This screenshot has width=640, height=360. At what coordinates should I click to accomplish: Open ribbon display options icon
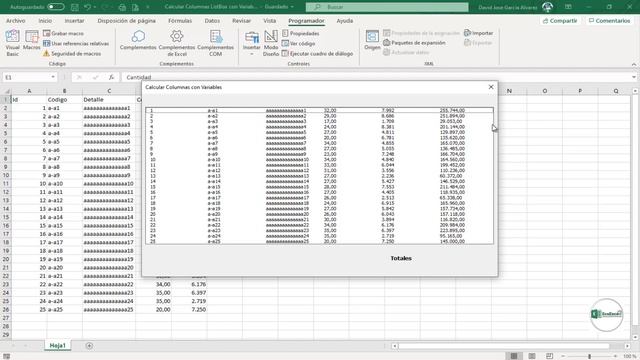pyautogui.click(x=568, y=7)
